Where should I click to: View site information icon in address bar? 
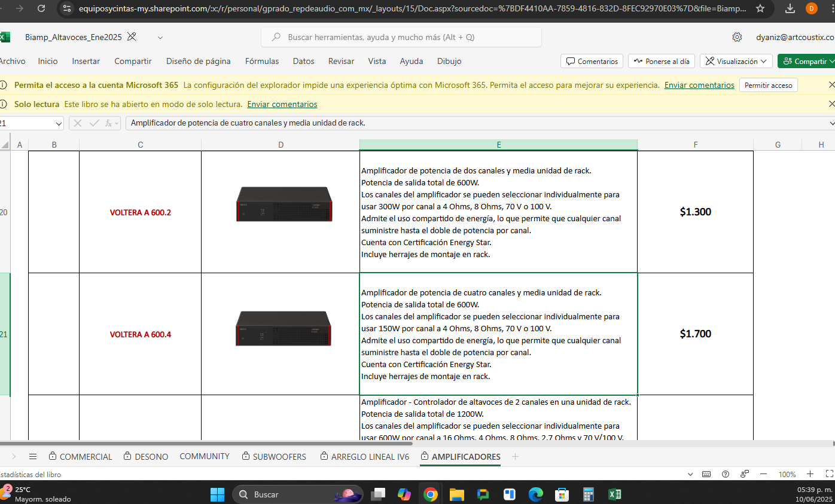pyautogui.click(x=68, y=8)
